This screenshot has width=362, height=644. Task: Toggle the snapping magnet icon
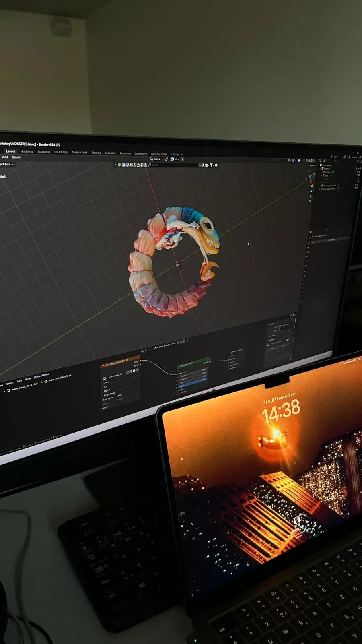click(x=173, y=159)
